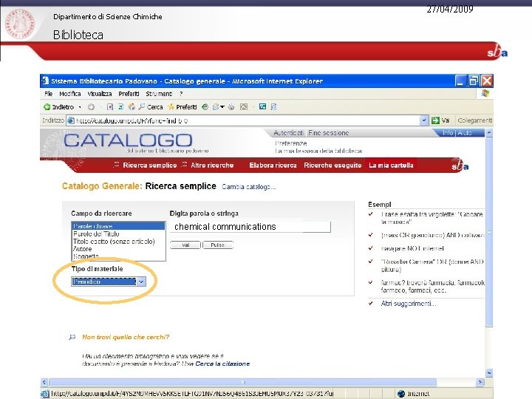Screen dimensions: 532x399
Task: Click the Cambia catalogo link
Action: click(x=249, y=187)
